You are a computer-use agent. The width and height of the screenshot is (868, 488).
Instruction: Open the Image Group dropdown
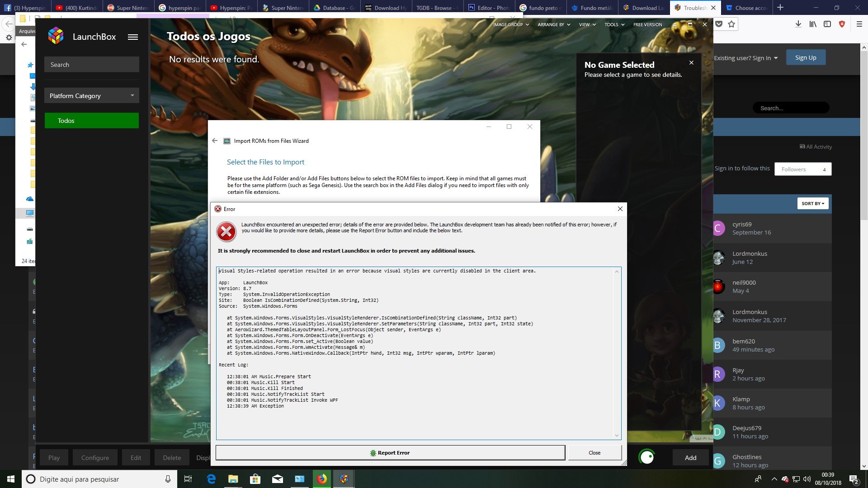[x=511, y=24]
